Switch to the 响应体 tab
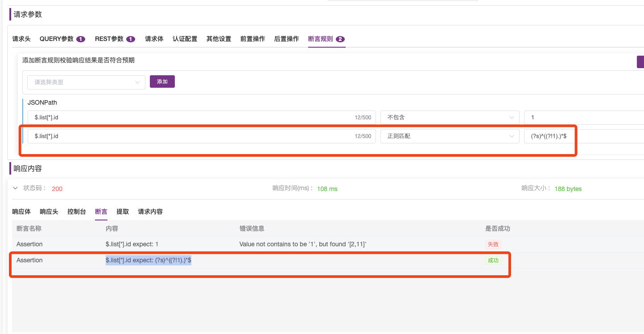Screen dimensions: 644x334 21,212
